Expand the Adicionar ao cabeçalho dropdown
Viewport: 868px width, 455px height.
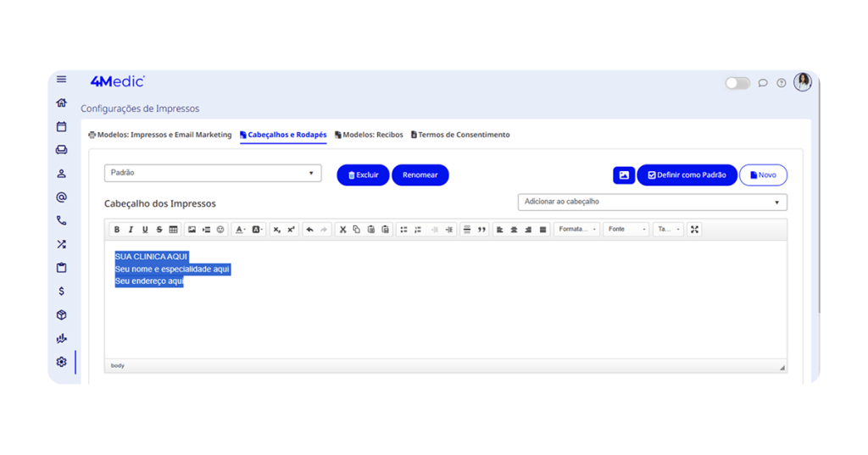coord(652,203)
